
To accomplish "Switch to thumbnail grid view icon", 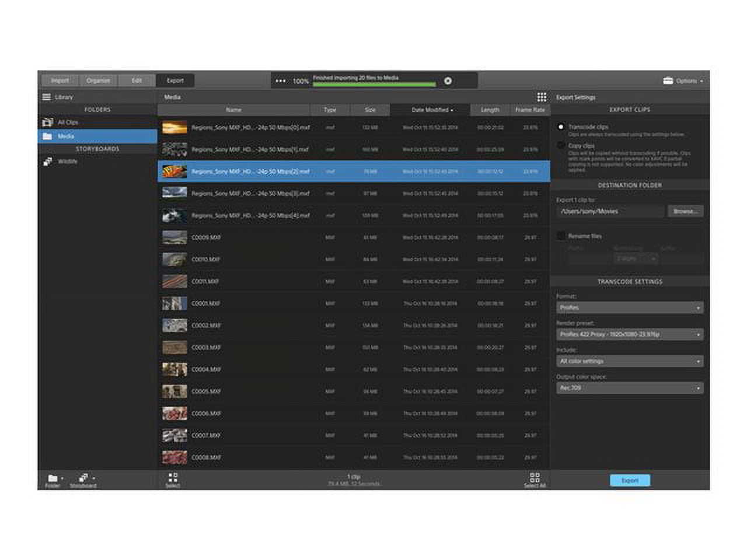I will pyautogui.click(x=542, y=97).
